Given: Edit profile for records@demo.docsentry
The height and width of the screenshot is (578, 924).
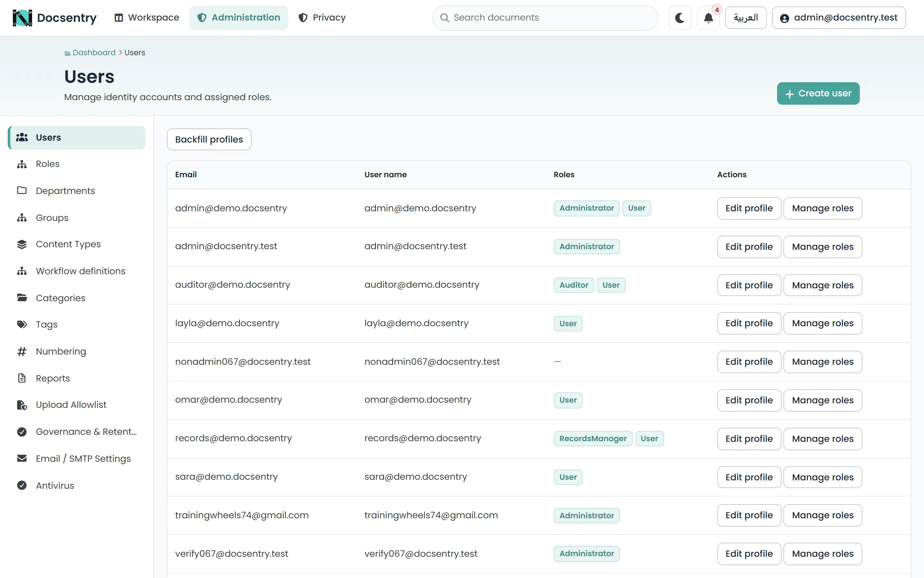Looking at the screenshot, I should click(749, 439).
